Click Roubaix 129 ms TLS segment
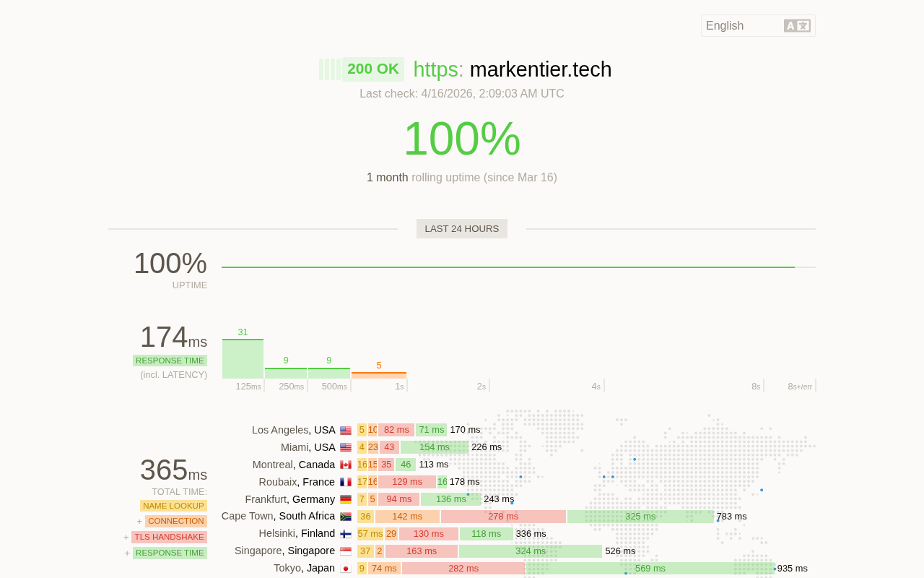 (x=407, y=482)
